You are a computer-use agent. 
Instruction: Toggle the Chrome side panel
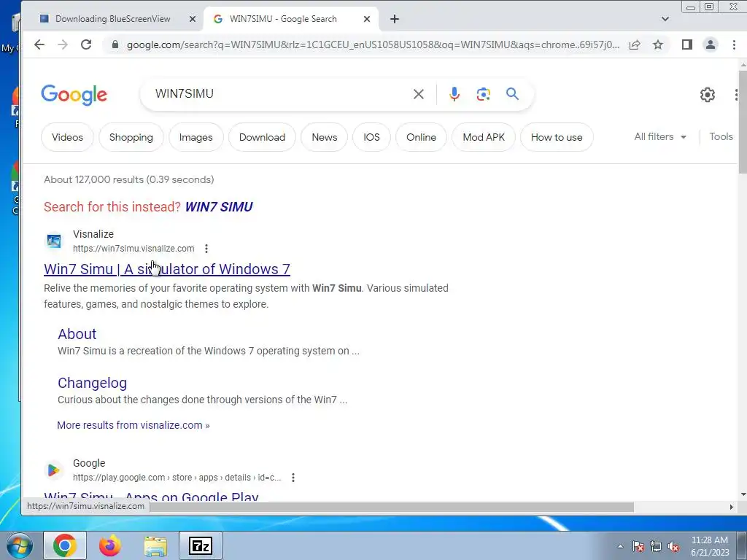pos(686,44)
